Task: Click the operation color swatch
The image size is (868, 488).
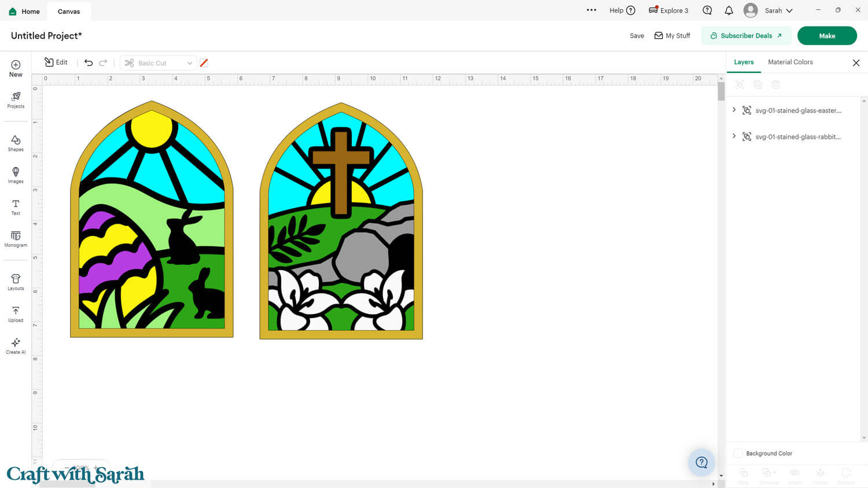Action: 204,63
